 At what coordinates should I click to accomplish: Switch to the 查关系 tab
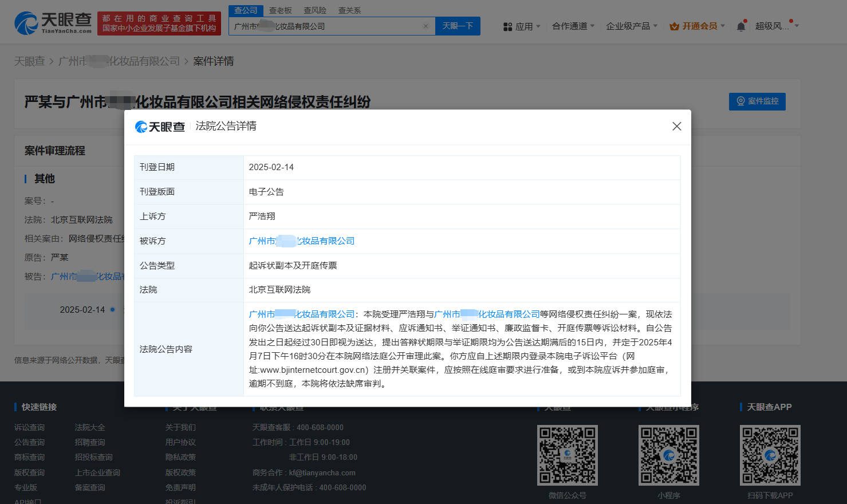click(x=349, y=10)
